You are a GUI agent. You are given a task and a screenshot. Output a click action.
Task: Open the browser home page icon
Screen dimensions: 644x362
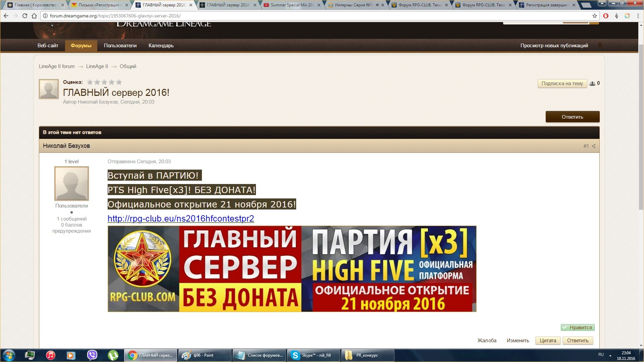(34, 16)
